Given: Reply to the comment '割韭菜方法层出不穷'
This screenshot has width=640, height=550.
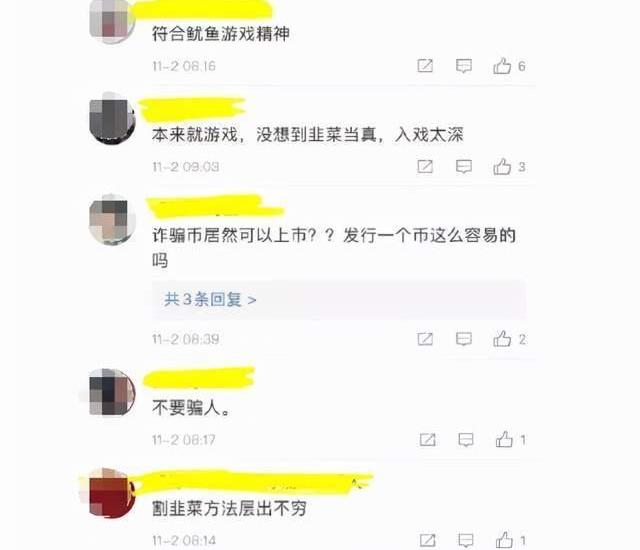Looking at the screenshot, I should [x=466, y=541].
